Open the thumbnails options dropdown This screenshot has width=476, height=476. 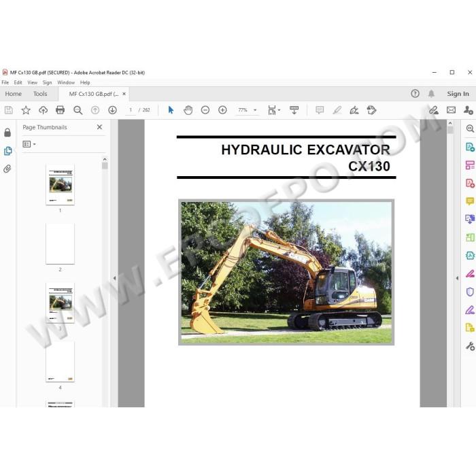point(29,144)
